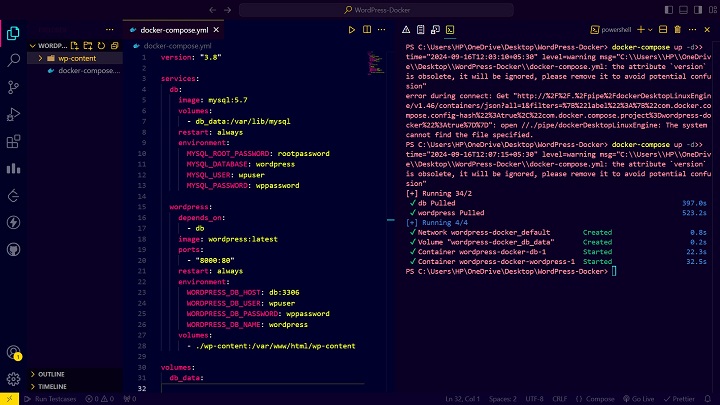This screenshot has height=405, width=720.
Task: Close the terminal side panel
Action: [x=707, y=30]
